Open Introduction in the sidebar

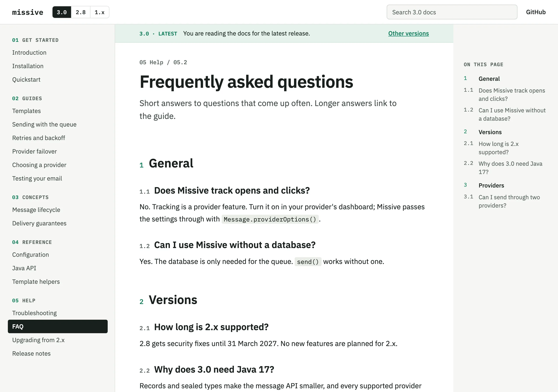coord(29,52)
